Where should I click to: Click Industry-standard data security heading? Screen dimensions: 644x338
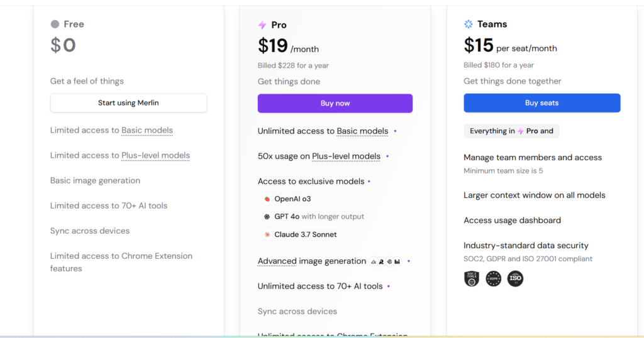pyautogui.click(x=526, y=246)
